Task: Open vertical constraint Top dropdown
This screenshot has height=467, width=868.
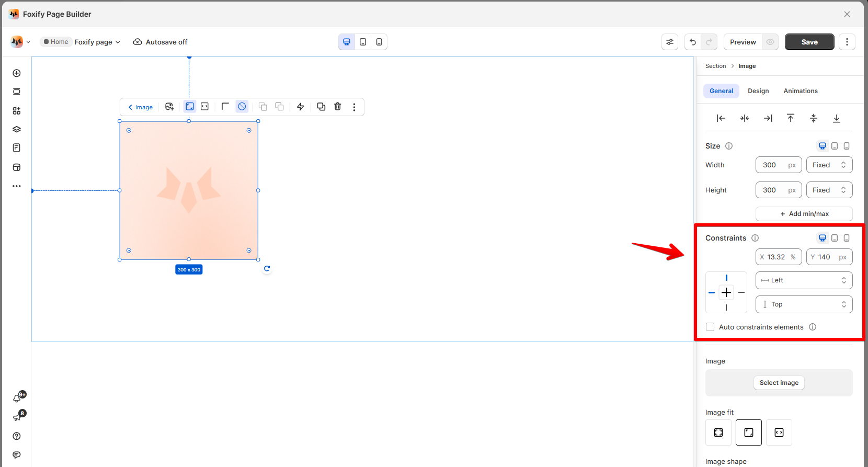Action: coord(804,304)
